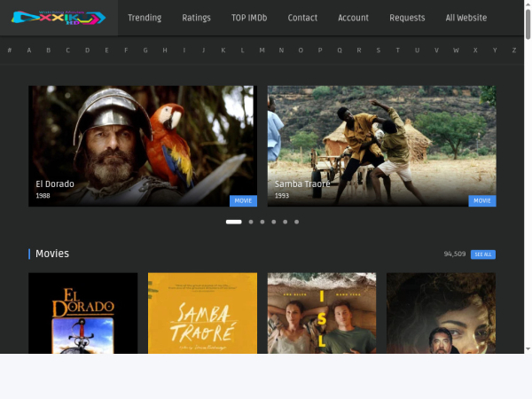Select the first active carousel indicator
The width and height of the screenshot is (532, 399).
[234, 222]
